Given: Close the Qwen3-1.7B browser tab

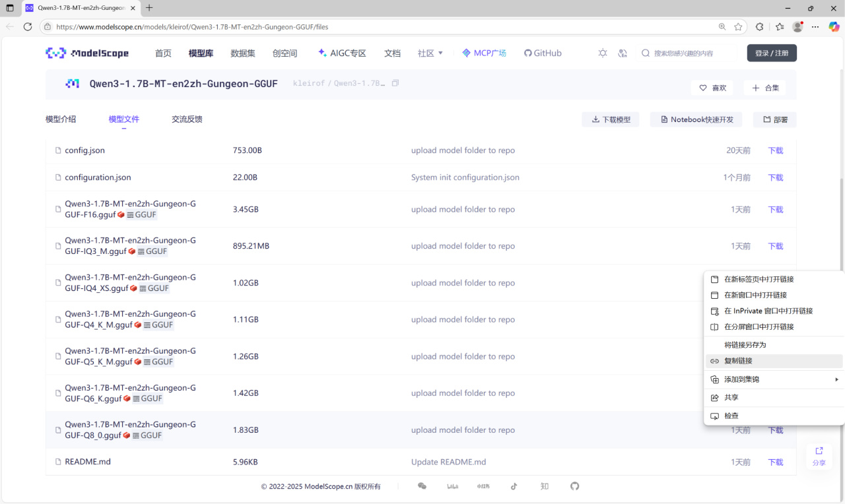Looking at the screenshot, I should (x=133, y=8).
